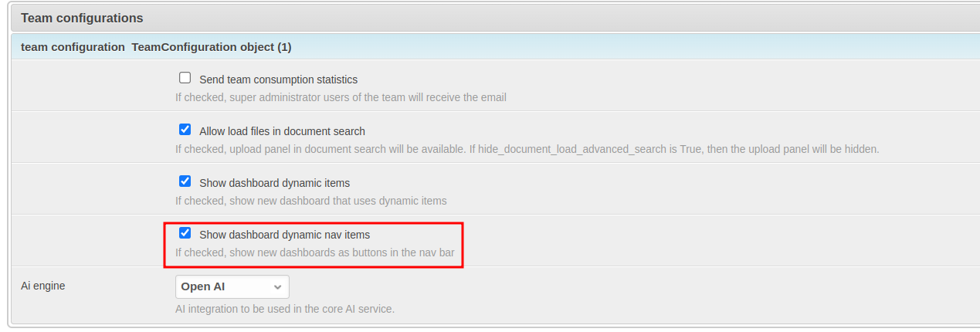Viewport: 980px width, 332px height.
Task: Click help text about new dashboard dynamic items
Action: [x=310, y=201]
